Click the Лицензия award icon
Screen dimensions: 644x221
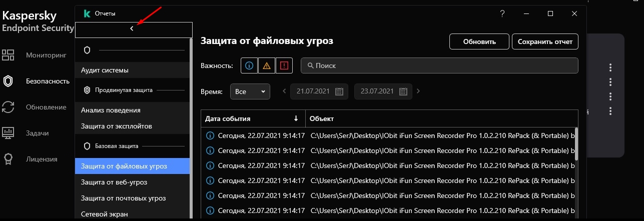coord(8,159)
